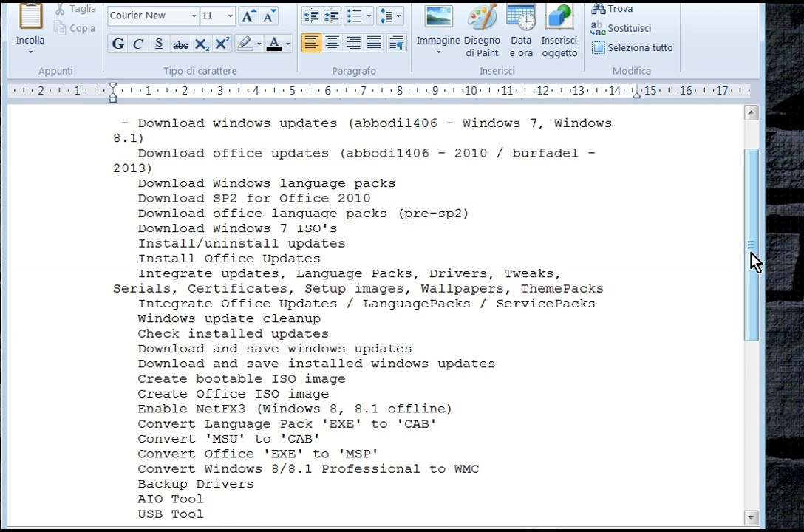804x532 pixels.
Task: Click the line 'Install/uninstall updates'
Action: pos(242,243)
